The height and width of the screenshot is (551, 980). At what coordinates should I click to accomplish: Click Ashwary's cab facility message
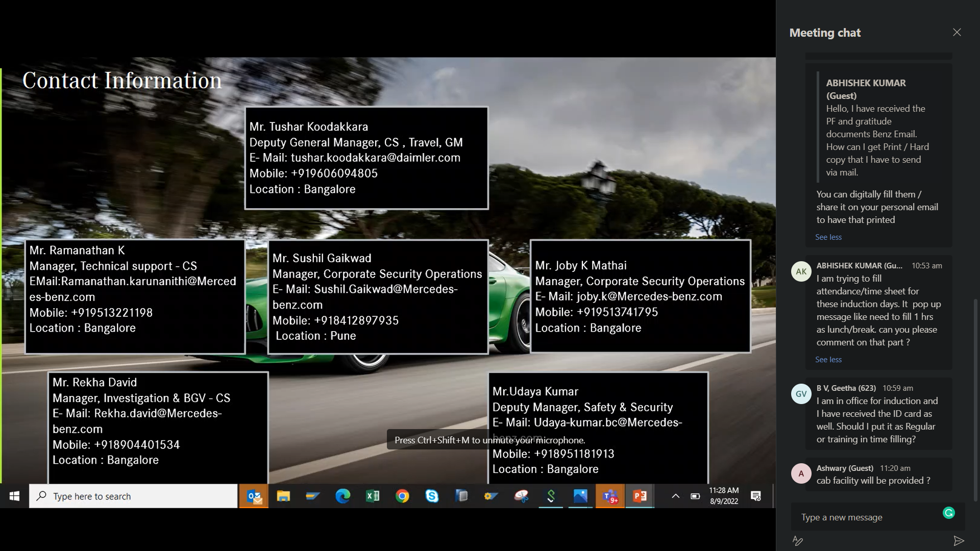[x=873, y=481]
